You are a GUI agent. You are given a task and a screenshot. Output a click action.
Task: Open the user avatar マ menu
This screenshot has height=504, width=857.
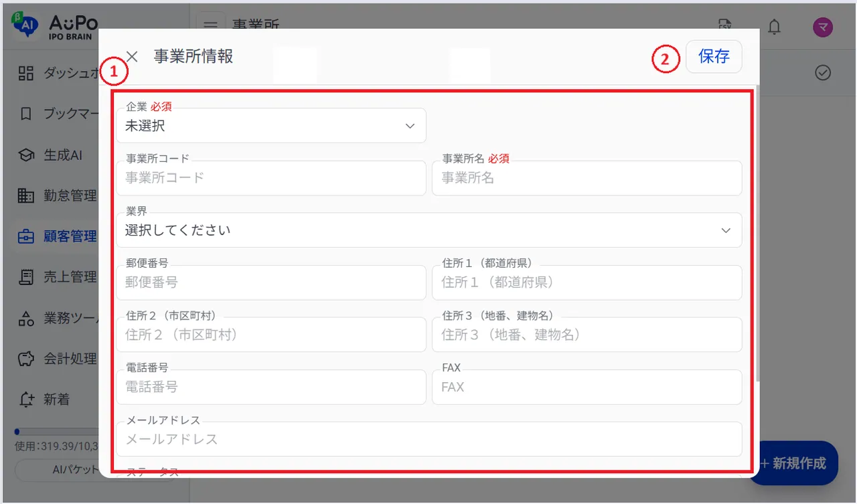(x=823, y=27)
